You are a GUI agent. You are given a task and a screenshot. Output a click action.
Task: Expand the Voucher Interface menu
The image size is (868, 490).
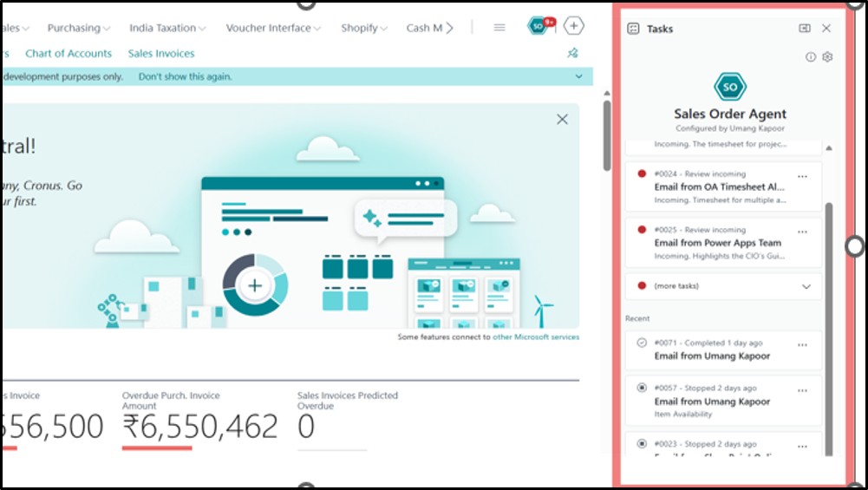[273, 28]
